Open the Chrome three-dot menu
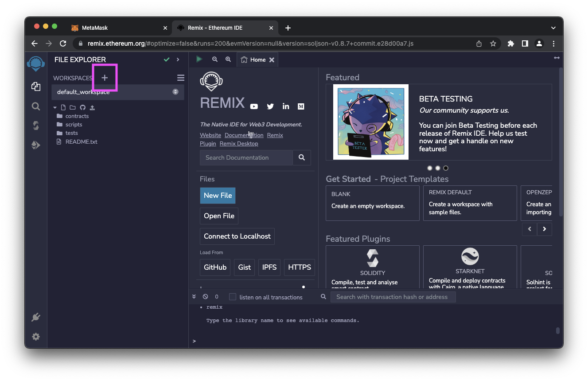Viewport: 588px width, 381px height. (553, 43)
